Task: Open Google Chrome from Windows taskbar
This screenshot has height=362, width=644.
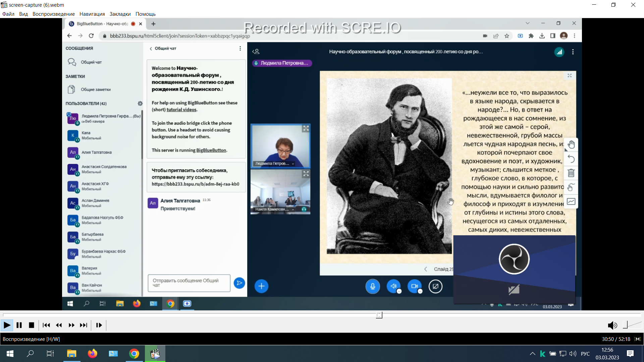Action: click(x=134, y=354)
